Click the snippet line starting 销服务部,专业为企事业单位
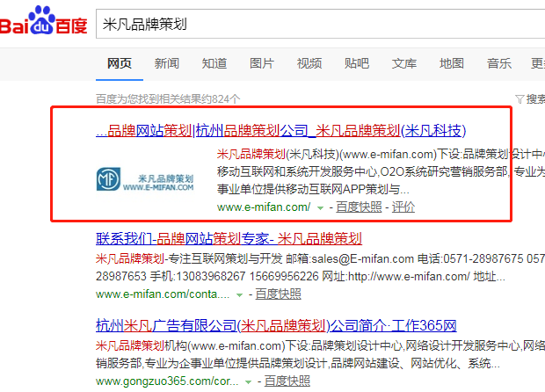Viewport: 545px width, 392px height. pos(298,364)
